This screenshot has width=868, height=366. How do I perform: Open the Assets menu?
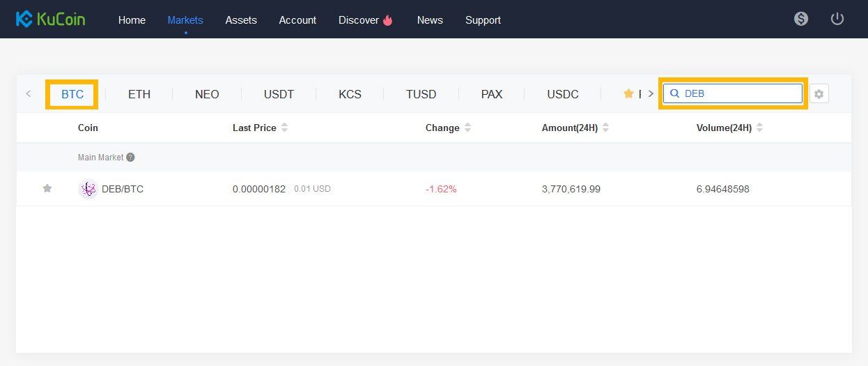[x=241, y=20]
